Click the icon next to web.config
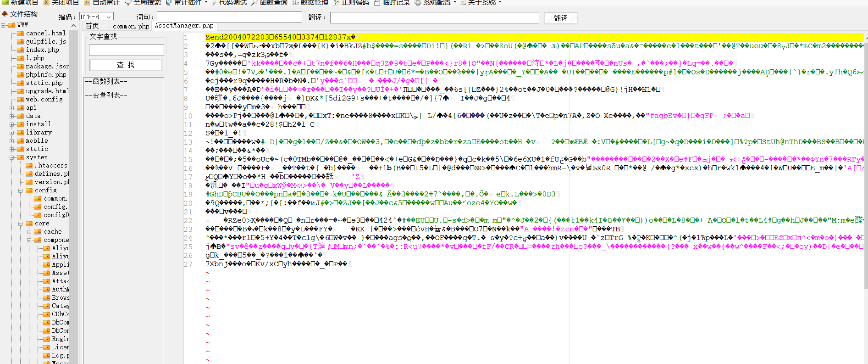Screen dimensions: 868x364 (x=21, y=99)
